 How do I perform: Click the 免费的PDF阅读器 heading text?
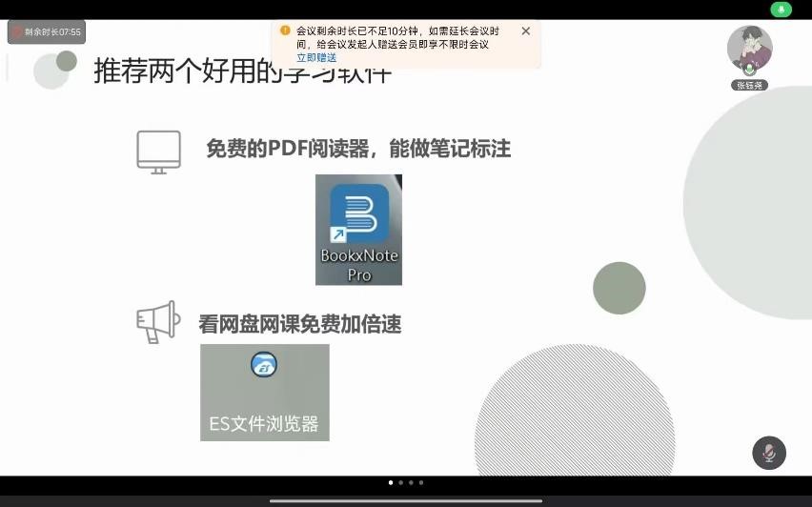[358, 149]
